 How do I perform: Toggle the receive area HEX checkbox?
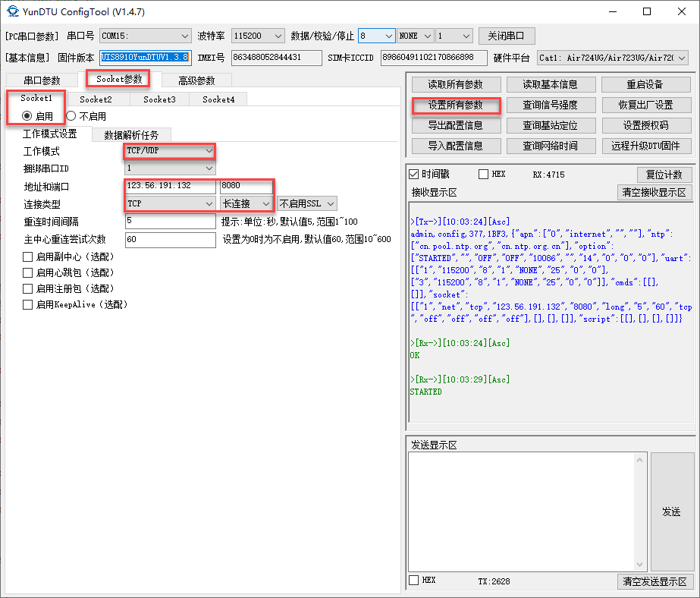483,175
